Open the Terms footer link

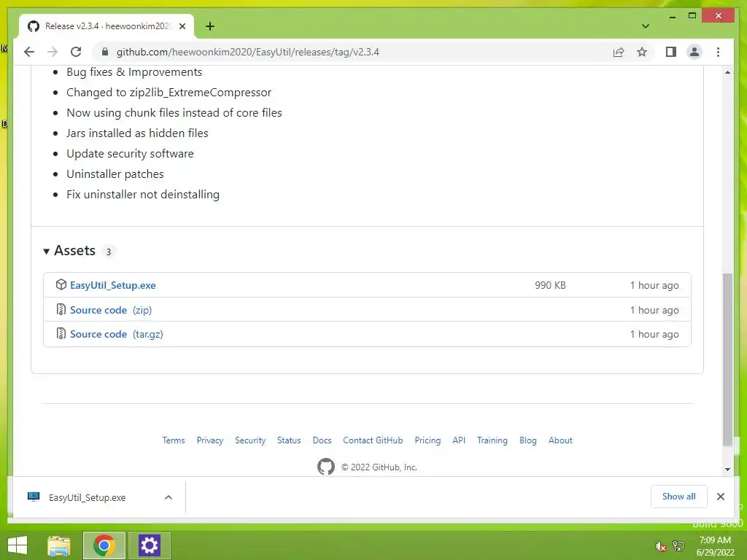coord(174,440)
